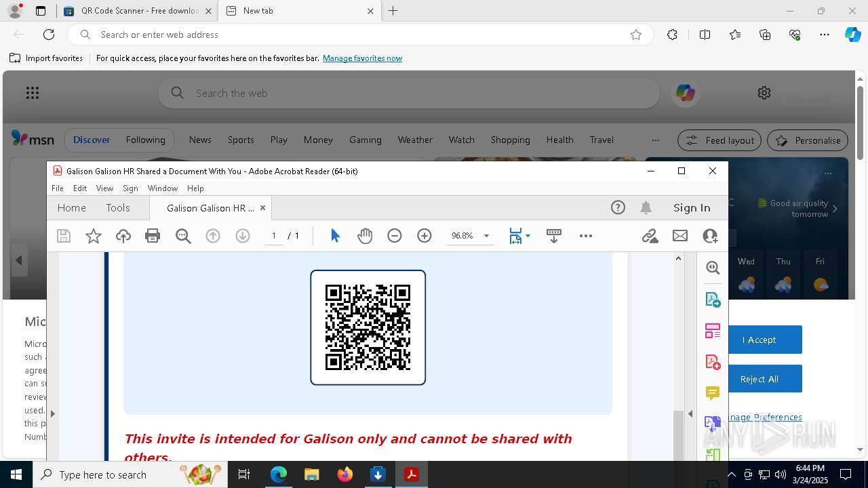Image resolution: width=868 pixels, height=488 pixels.
Task: Open Edge extensions puzzle icon
Action: (x=672, y=35)
